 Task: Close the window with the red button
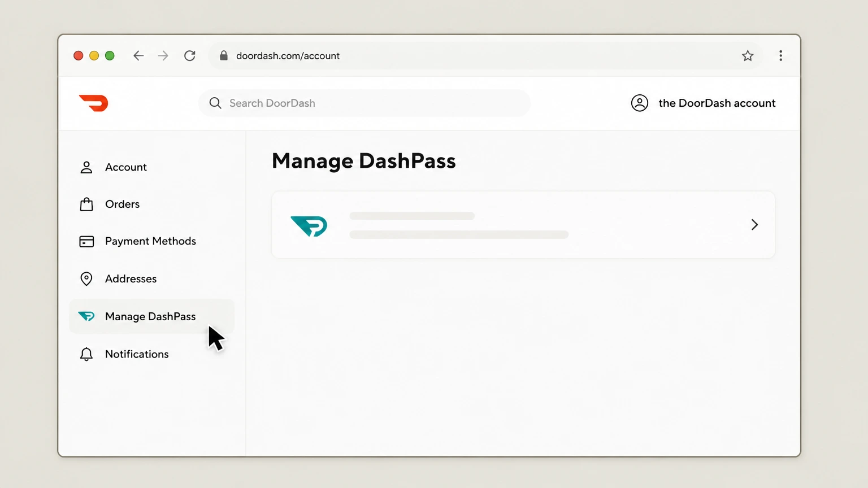point(79,55)
